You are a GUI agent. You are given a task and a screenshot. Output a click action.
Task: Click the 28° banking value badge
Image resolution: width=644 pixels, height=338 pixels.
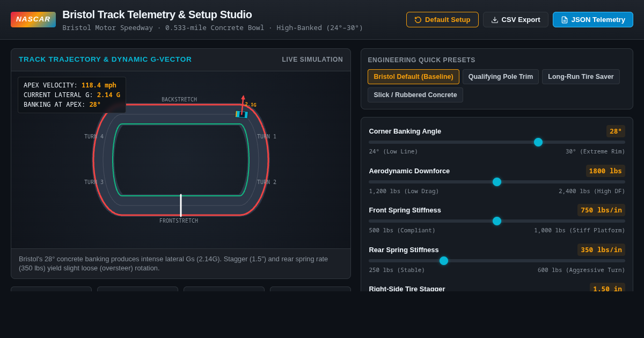[x=616, y=131]
